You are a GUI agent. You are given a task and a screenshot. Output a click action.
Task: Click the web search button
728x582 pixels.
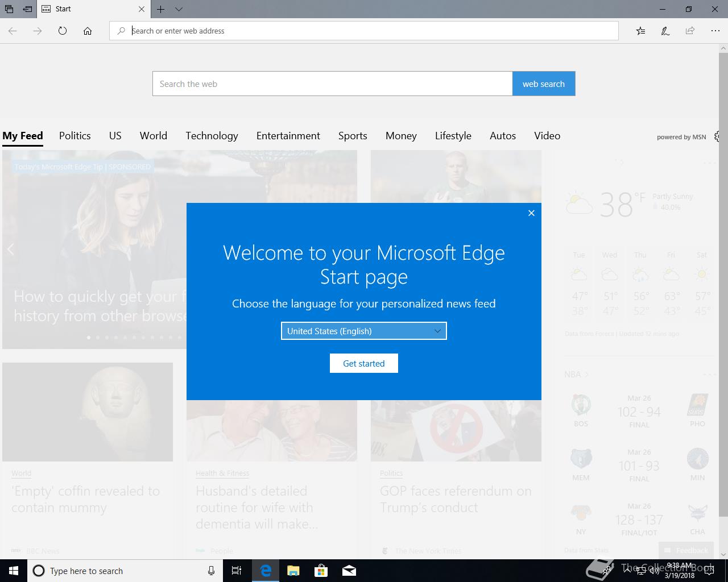[x=544, y=84]
